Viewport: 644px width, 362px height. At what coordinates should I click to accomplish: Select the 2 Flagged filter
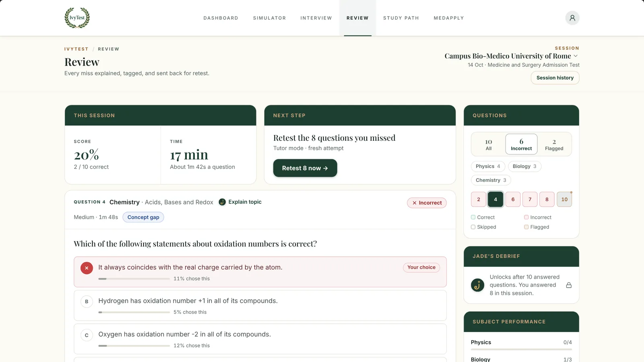point(554,144)
